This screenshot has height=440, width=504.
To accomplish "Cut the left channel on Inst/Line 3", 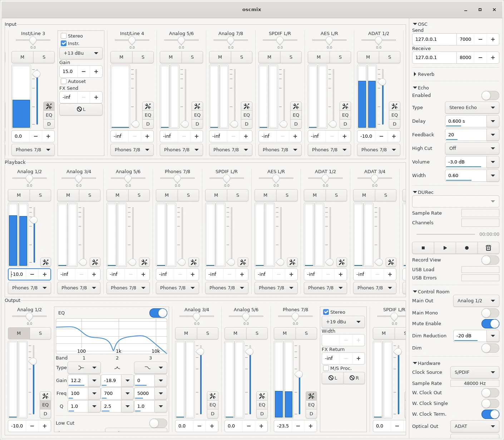I will tap(81, 109).
